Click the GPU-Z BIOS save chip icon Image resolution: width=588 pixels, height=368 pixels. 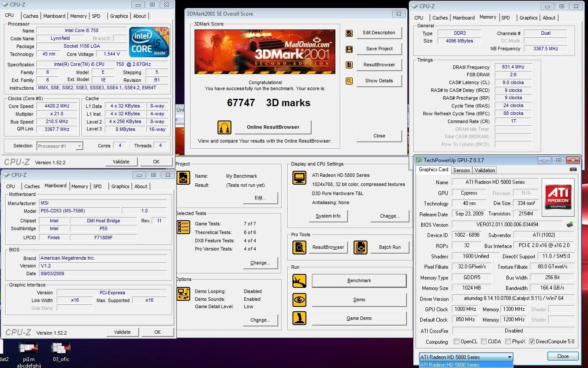(x=570, y=225)
